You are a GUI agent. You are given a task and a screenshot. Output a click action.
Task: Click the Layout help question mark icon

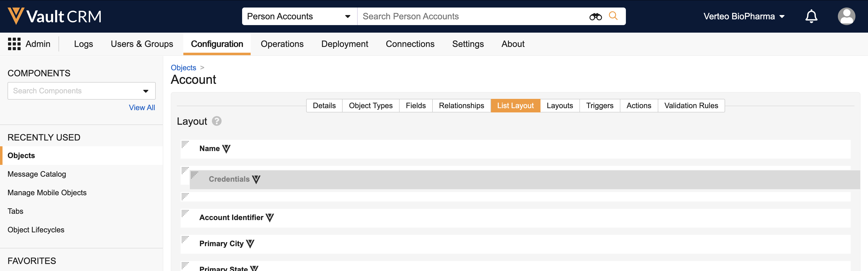[x=217, y=121]
